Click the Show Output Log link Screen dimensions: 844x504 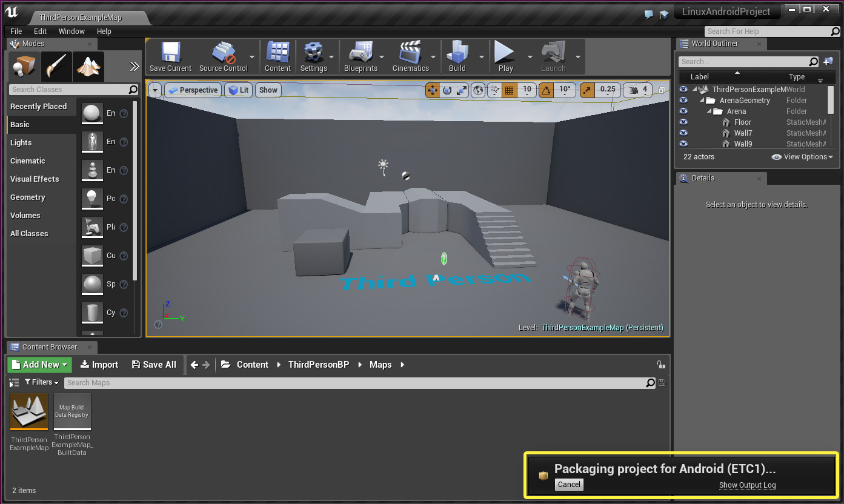coord(747,485)
